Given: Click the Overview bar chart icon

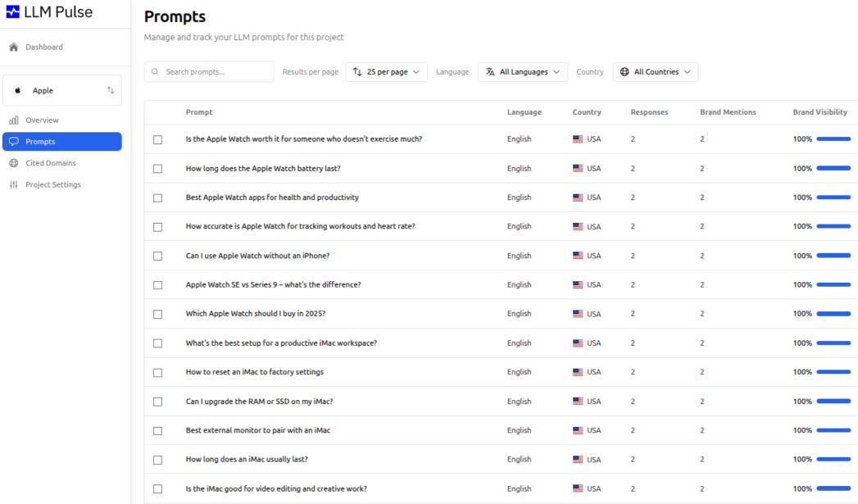Looking at the screenshot, I should click(x=14, y=120).
